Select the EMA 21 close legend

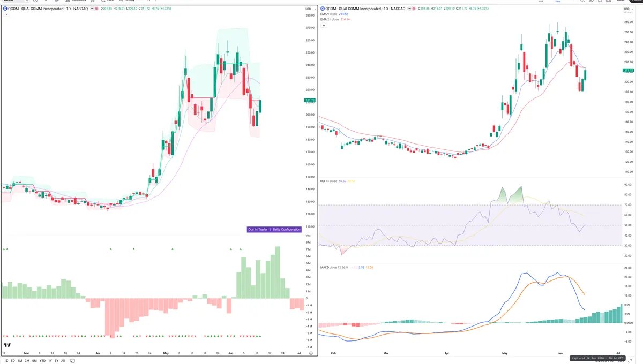(335, 19)
